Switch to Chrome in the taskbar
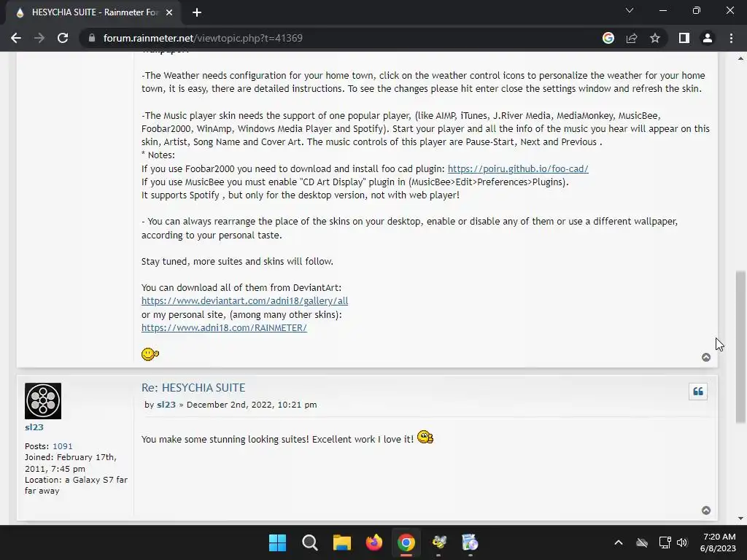The height and width of the screenshot is (560, 747). pyautogui.click(x=406, y=542)
